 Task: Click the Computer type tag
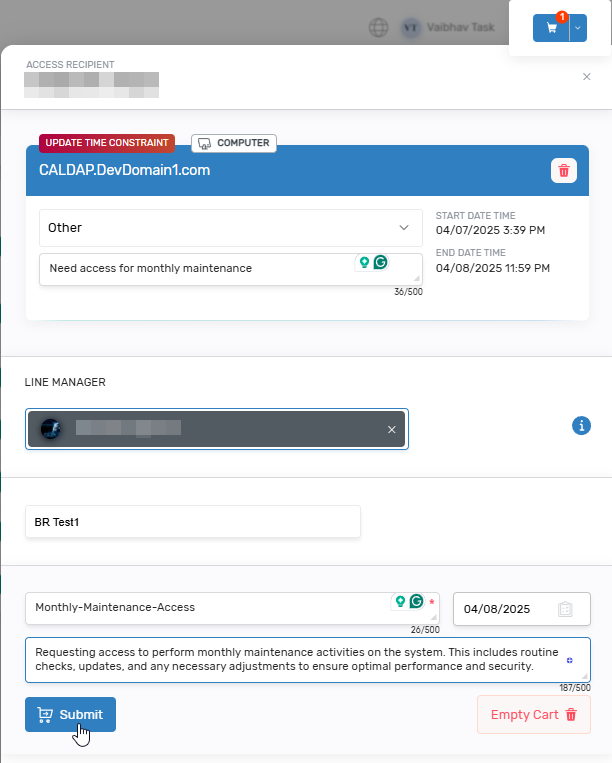click(234, 143)
